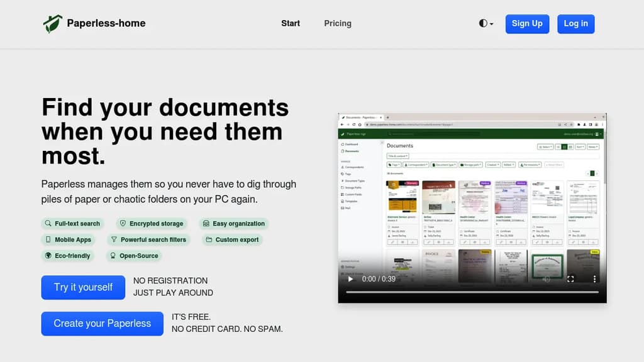The width and height of the screenshot is (644, 362).
Task: Click the Try it yourself button
Action: 83,287
